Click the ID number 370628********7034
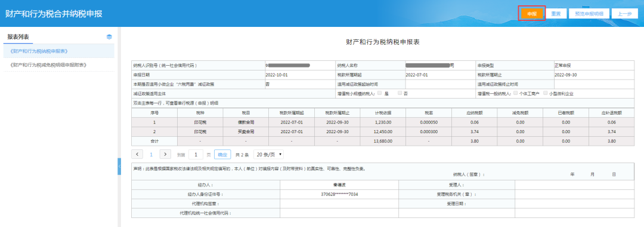This screenshot has width=644, height=227. point(339,194)
